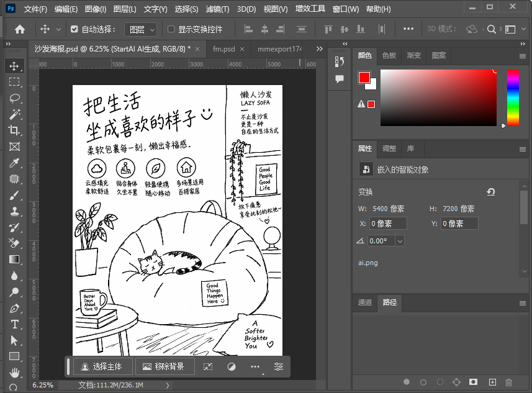Screen dimensions: 532x393
Task: Select the Frame tool
Action: pyautogui.click(x=14, y=147)
